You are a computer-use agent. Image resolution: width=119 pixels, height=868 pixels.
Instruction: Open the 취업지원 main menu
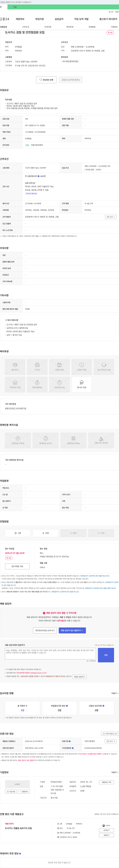click(39, 19)
